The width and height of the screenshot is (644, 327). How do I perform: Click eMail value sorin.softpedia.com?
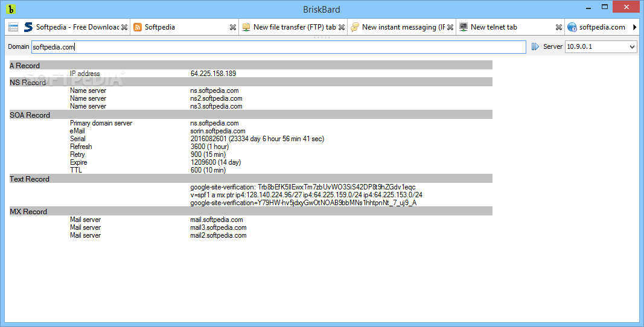(x=218, y=131)
